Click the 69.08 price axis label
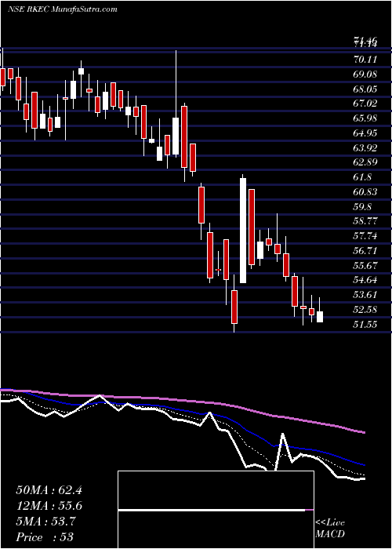This screenshot has height=549, width=392. coord(365,75)
